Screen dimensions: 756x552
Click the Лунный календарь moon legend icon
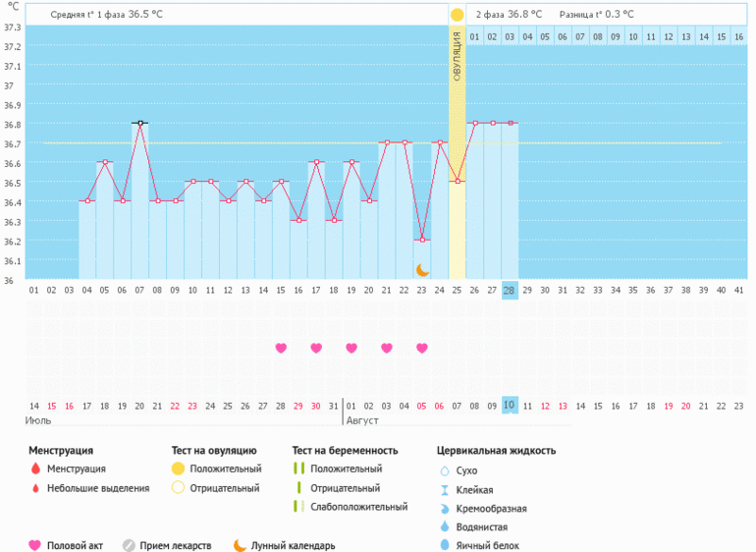coord(240,546)
